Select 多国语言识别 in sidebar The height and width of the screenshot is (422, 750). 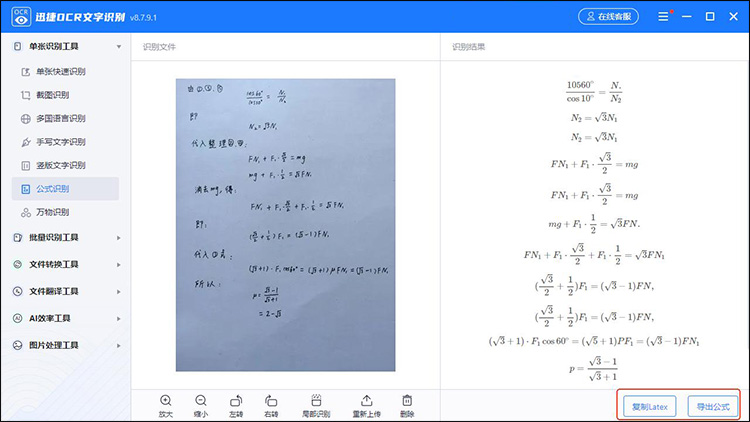[66, 118]
